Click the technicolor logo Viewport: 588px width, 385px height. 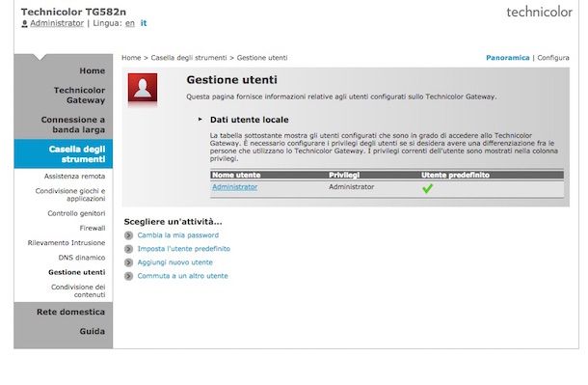[x=539, y=12]
